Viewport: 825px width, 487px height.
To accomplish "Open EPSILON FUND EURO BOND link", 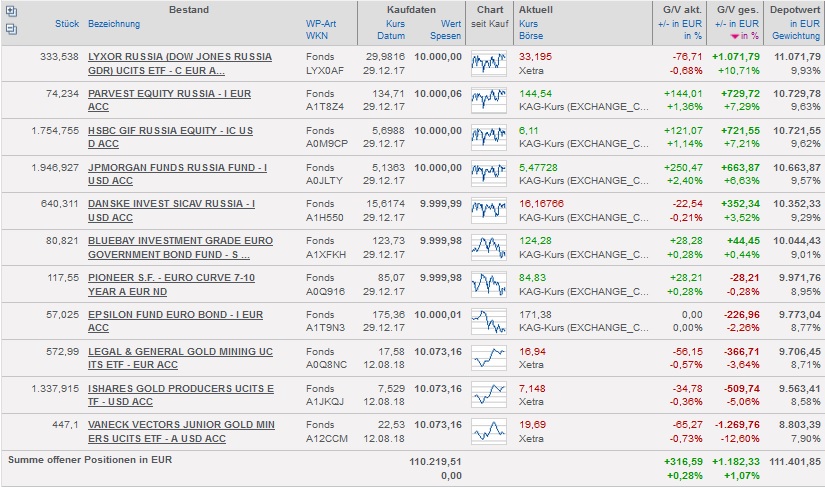I will tap(175, 321).
